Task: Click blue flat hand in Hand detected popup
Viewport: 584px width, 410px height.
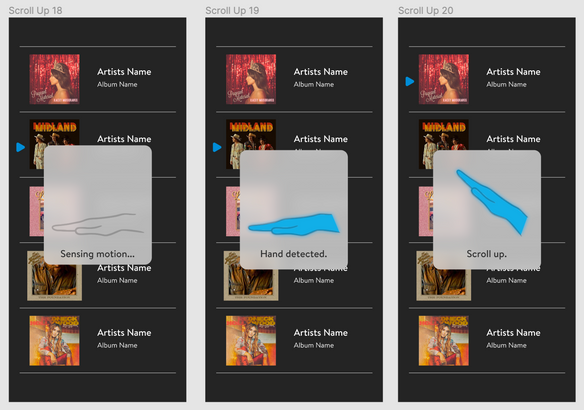Action: pyautogui.click(x=294, y=225)
